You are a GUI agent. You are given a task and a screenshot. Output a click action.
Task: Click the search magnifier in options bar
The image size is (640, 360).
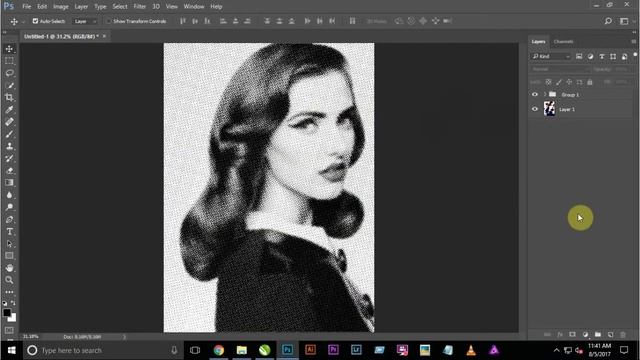click(608, 21)
